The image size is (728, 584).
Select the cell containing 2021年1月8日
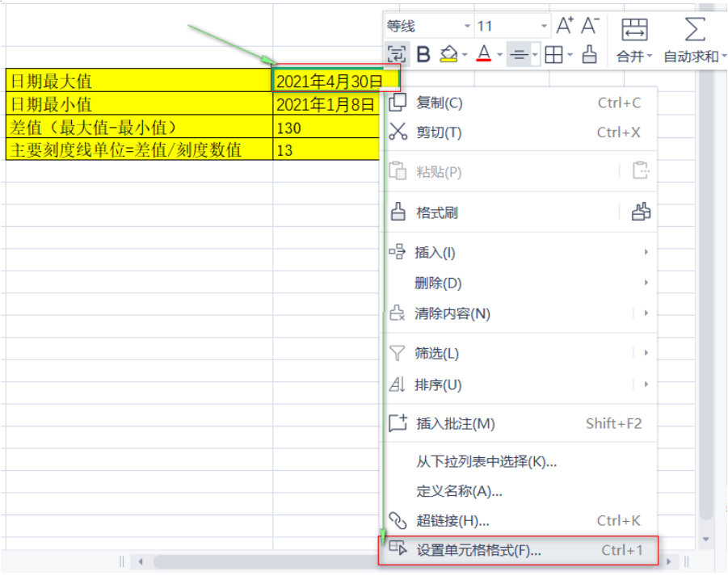pos(326,104)
